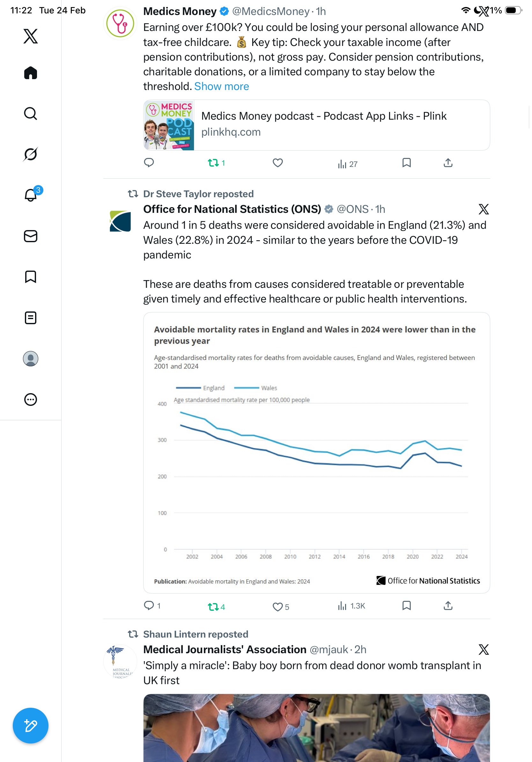Image resolution: width=532 pixels, height=762 pixels.
Task: Open the Home feed icon
Action: click(x=31, y=73)
